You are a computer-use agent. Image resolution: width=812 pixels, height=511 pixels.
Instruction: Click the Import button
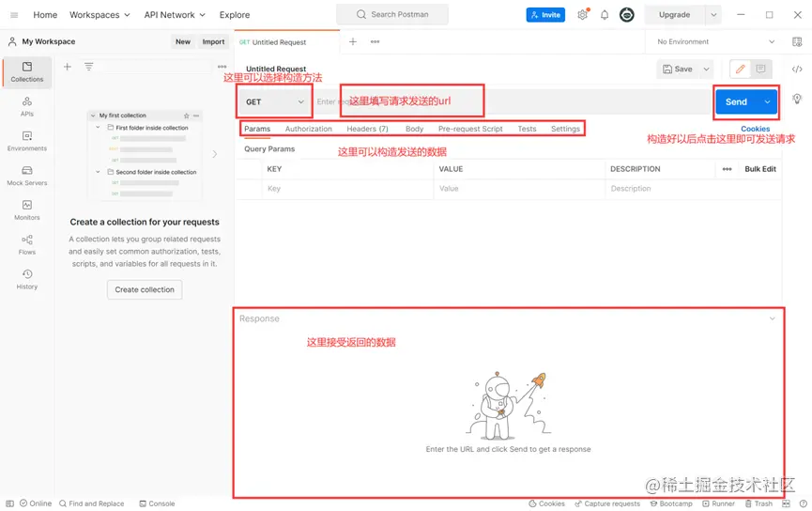tap(213, 41)
